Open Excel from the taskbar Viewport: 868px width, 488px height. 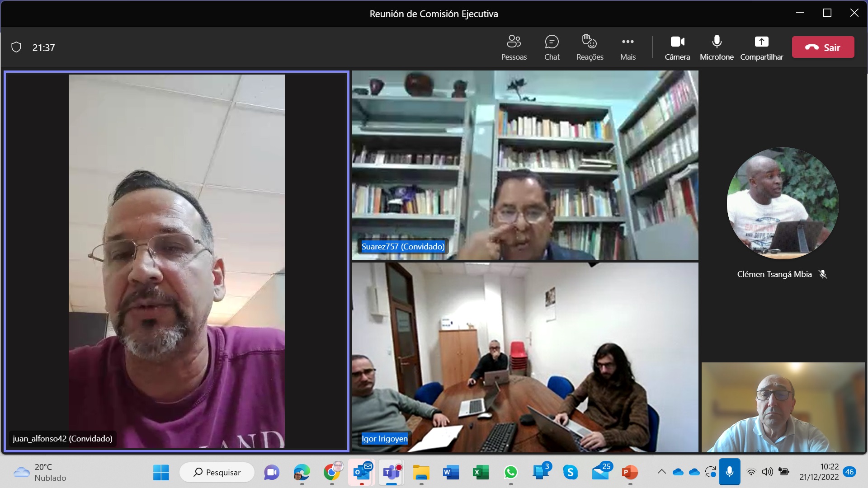point(481,473)
